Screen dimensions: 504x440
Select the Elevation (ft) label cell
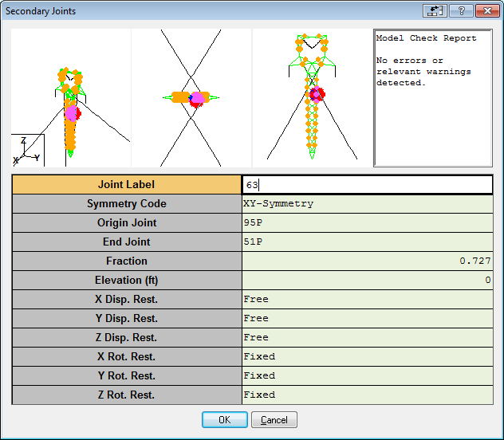point(127,280)
